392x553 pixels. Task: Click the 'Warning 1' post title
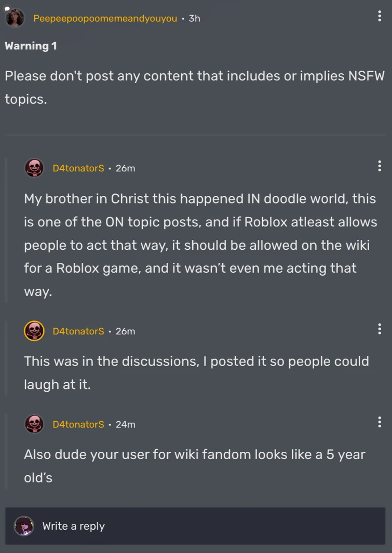[x=31, y=46]
